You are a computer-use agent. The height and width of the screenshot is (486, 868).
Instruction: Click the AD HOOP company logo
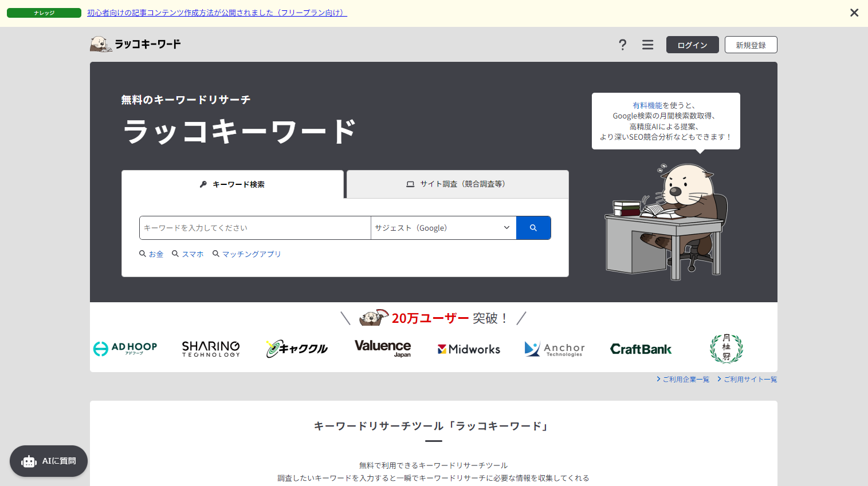click(x=125, y=348)
